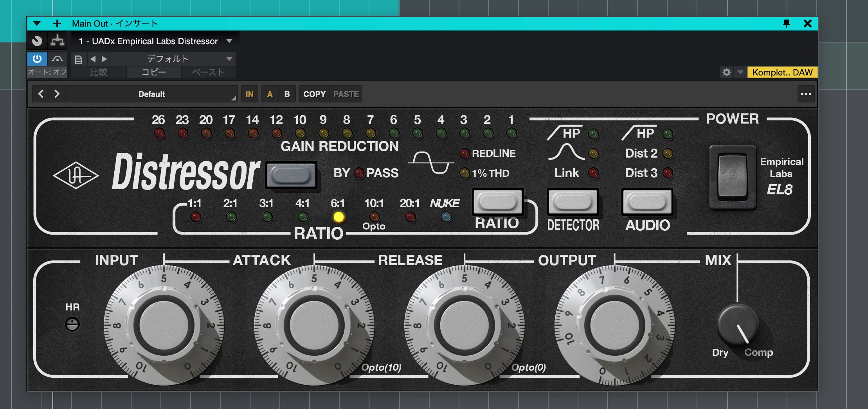Click the Komplet.. DAW control link label

point(782,72)
